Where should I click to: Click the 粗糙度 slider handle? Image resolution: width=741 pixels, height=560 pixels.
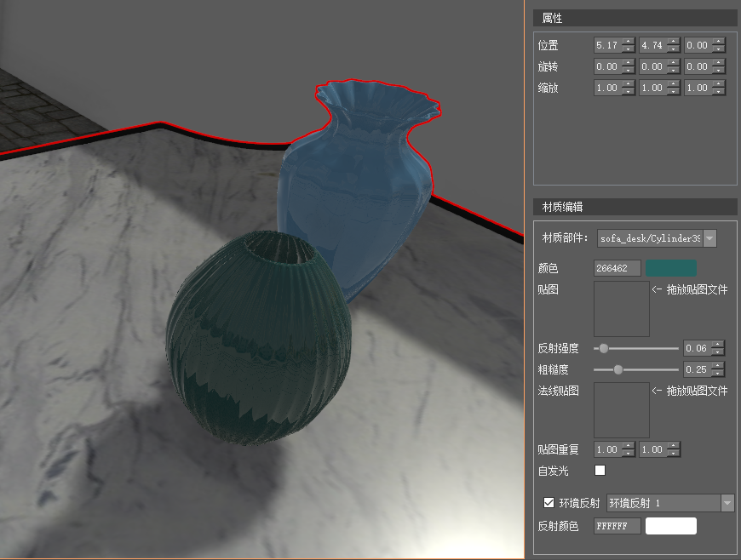point(618,369)
